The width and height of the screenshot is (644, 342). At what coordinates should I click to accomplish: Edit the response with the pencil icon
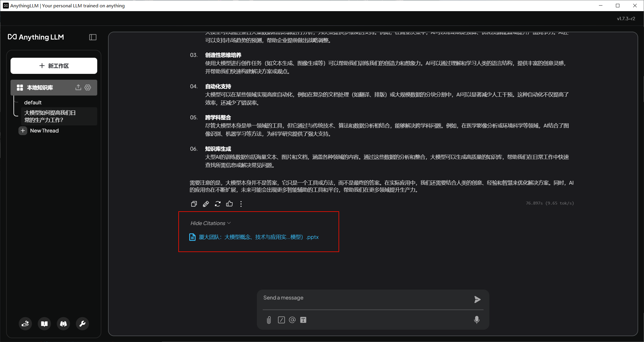[x=206, y=204]
